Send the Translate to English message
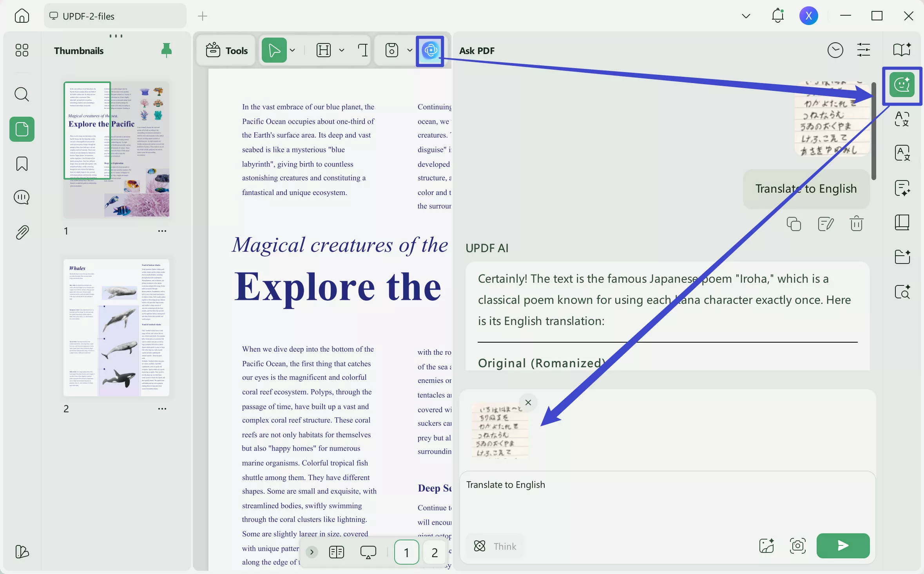The height and width of the screenshot is (574, 924). 842,546
